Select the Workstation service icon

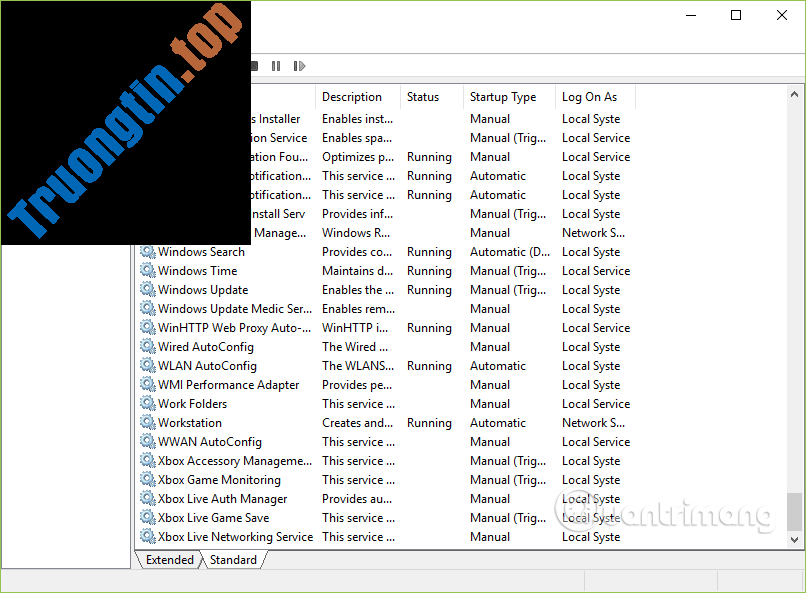pos(148,423)
